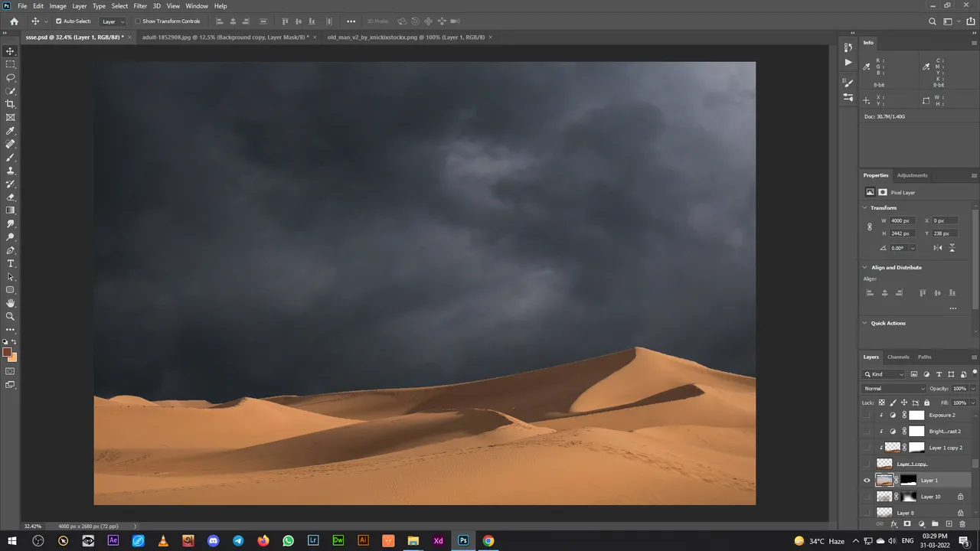This screenshot has height=551, width=980.
Task: Flip the layer horizontally in Properties
Action: tap(938, 248)
